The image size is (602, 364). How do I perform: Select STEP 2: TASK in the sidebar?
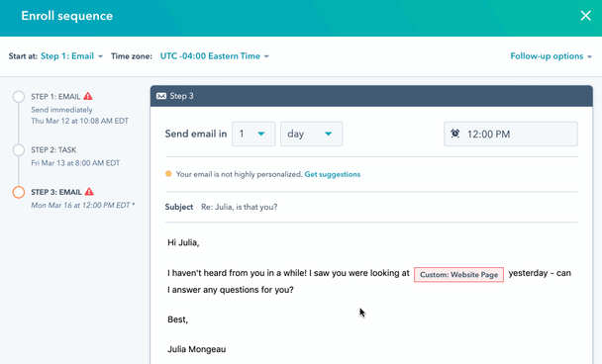point(53,150)
